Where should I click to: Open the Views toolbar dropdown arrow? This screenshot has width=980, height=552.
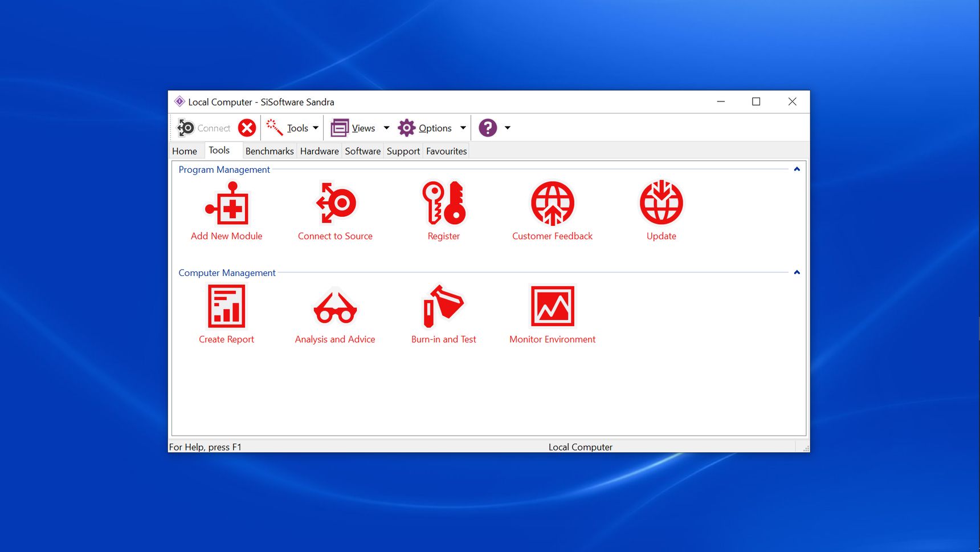(386, 128)
